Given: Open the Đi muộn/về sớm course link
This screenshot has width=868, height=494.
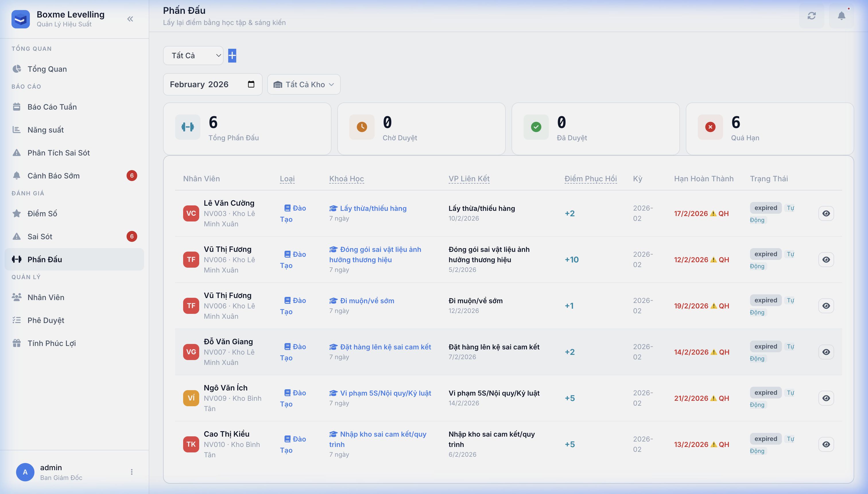Looking at the screenshot, I should pyautogui.click(x=367, y=301).
